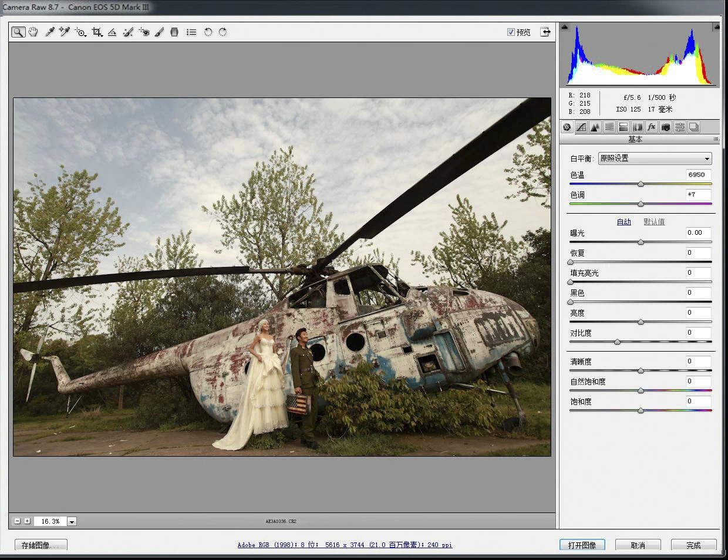Select the Zoom tool
The width and height of the screenshot is (728, 560).
(18, 32)
